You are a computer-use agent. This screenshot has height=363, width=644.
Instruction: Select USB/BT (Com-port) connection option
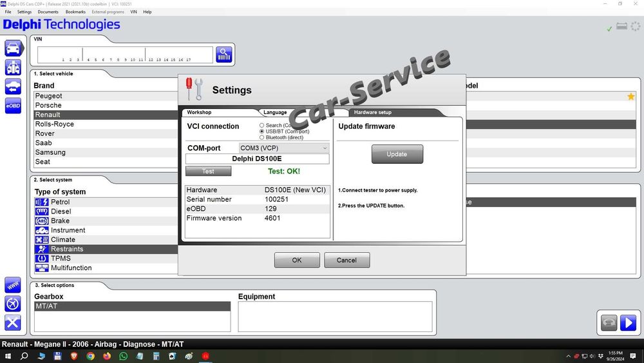261,131
